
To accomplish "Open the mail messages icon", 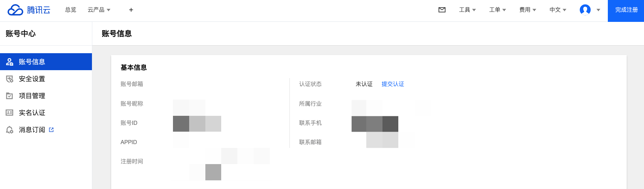I will pos(442,10).
